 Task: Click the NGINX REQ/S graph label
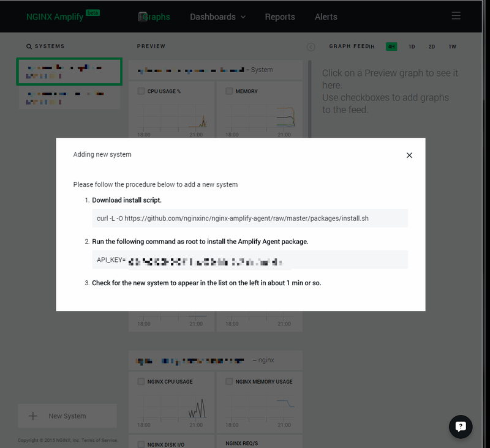241,443
